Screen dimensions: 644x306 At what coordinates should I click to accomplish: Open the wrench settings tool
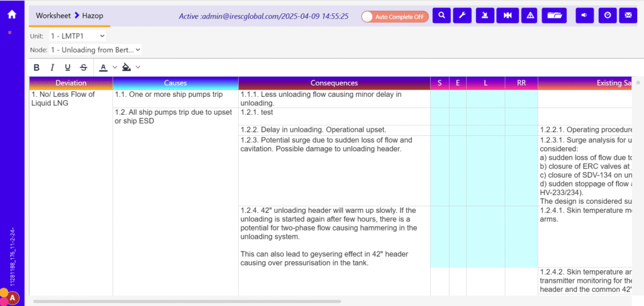(462, 15)
